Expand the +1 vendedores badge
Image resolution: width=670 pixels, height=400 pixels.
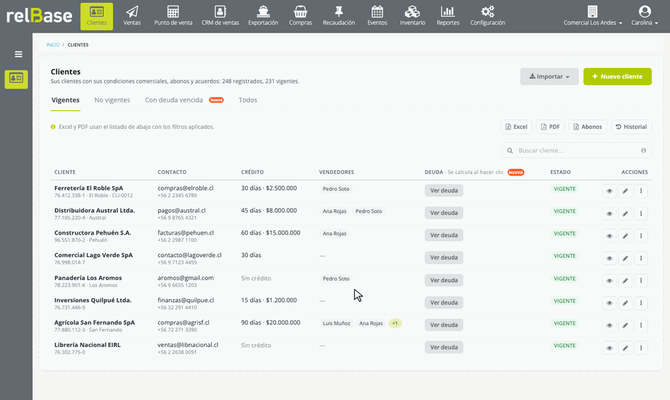click(x=395, y=324)
